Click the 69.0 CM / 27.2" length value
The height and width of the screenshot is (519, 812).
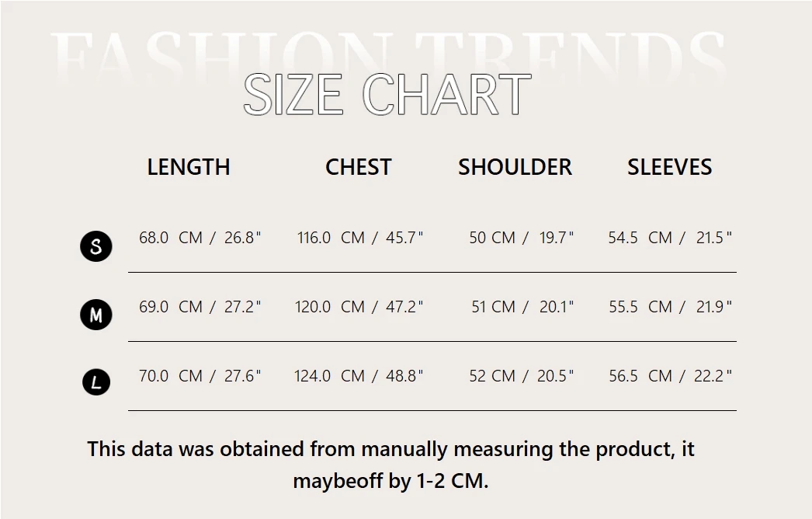pos(200,307)
